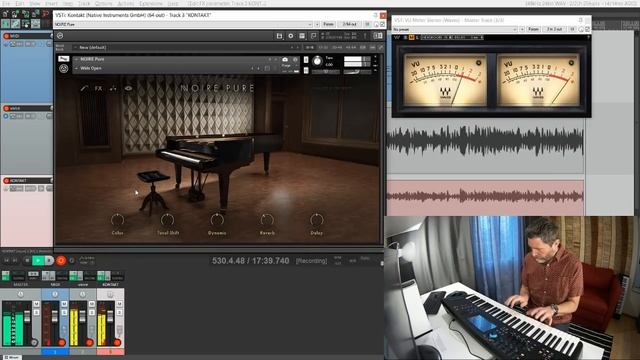Viewport: 640px width, 360px height.
Task: Mute the voice mixer channel
Action: [92, 304]
